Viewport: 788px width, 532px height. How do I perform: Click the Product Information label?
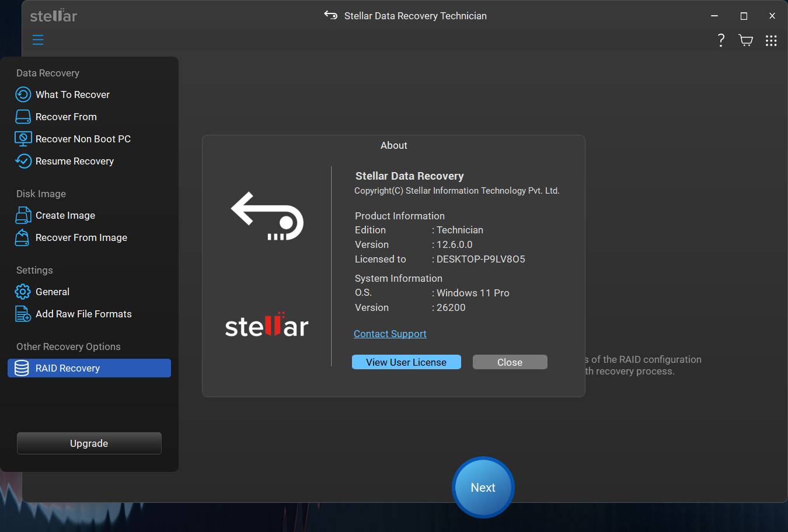(x=400, y=216)
